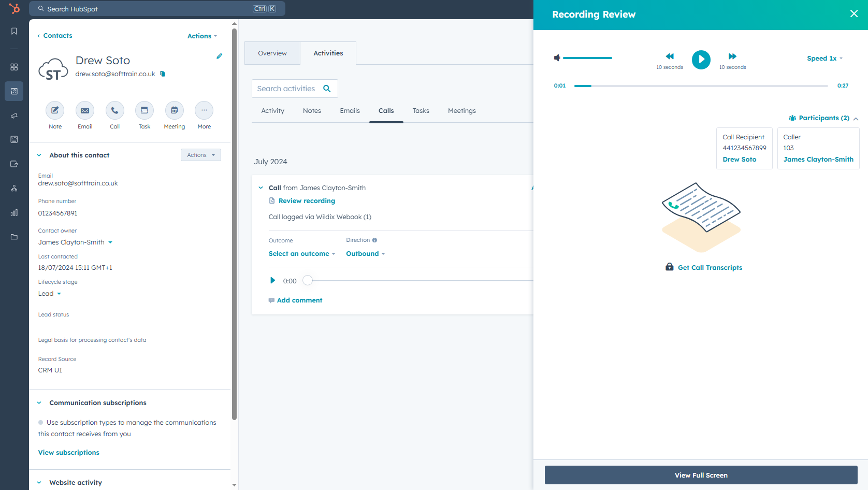Open the automation icon in sidebar
868x490 pixels.
[14, 188]
